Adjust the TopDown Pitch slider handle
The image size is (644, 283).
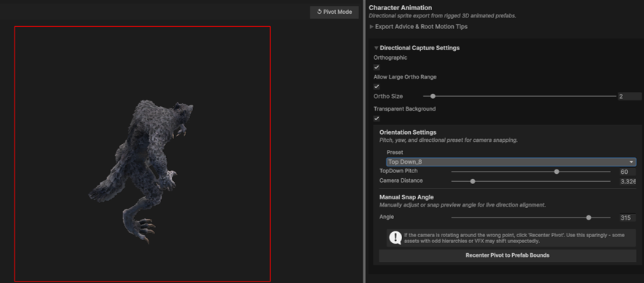[557, 172]
